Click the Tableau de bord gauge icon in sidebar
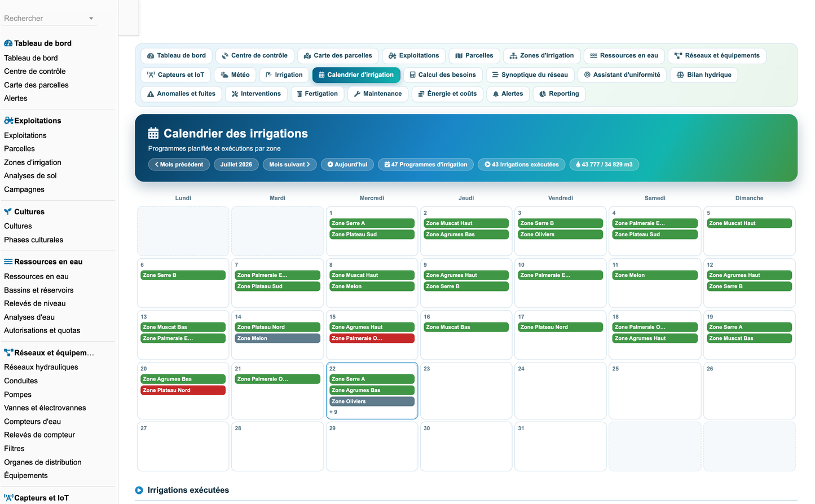Image resolution: width=815 pixels, height=504 pixels. tap(8, 43)
